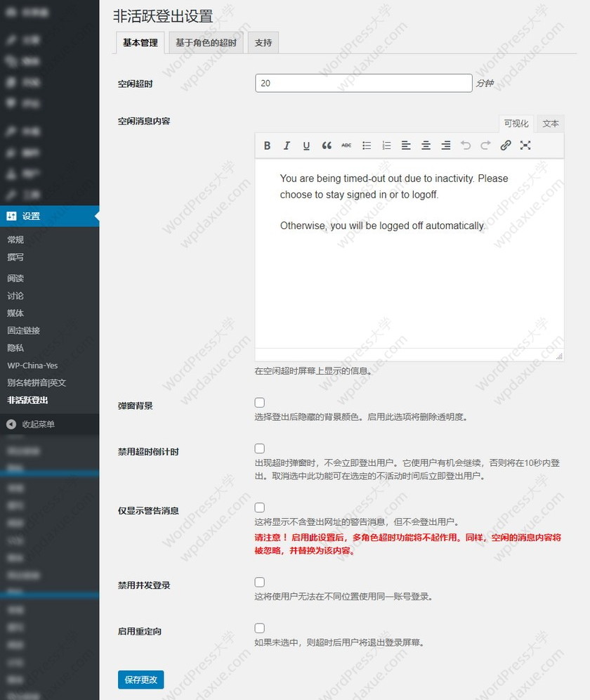This screenshot has height=700, width=590.
Task: Click the 非活跃登出设置 page heading
Action: (x=163, y=17)
